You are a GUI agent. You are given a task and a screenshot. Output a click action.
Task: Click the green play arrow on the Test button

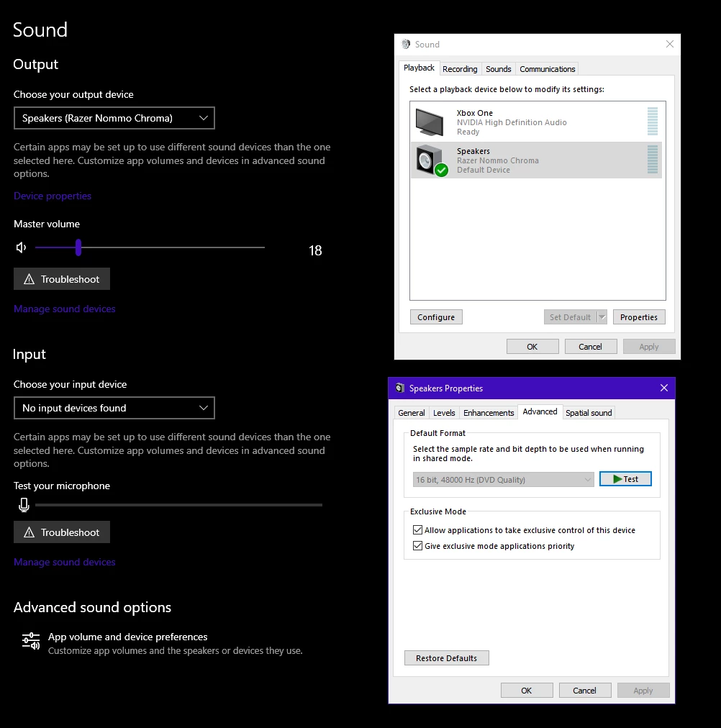(617, 479)
